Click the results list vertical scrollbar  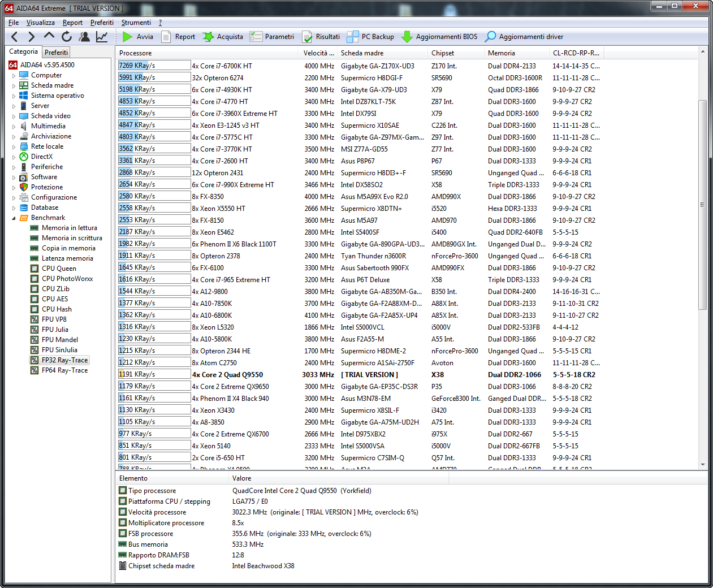tap(703, 205)
